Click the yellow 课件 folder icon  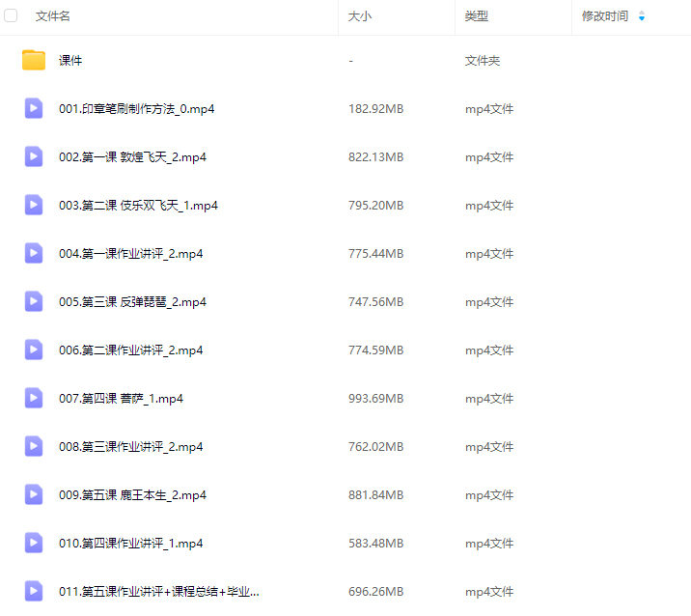(x=34, y=60)
